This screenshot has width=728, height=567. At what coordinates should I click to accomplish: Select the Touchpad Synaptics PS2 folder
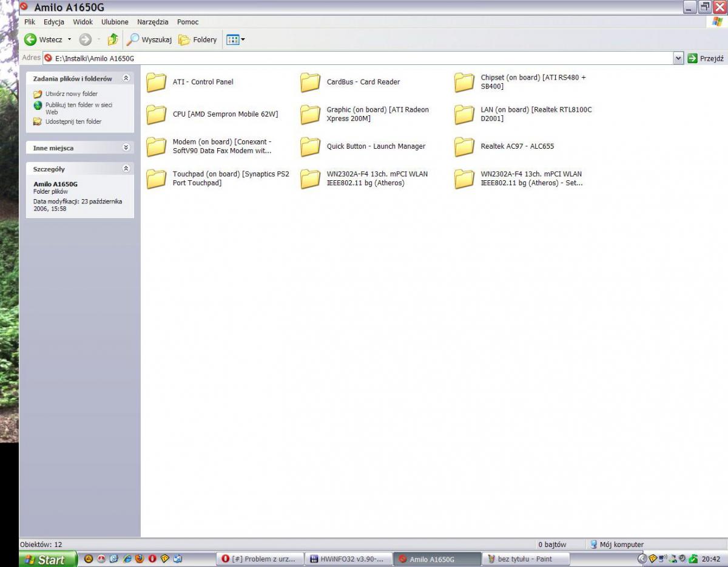(x=218, y=178)
